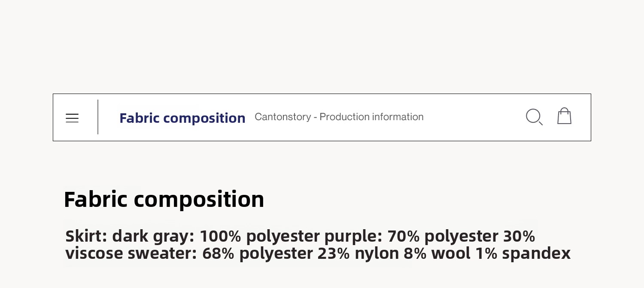The image size is (644, 288).
Task: Select "Production information" text in header
Action: [371, 117]
